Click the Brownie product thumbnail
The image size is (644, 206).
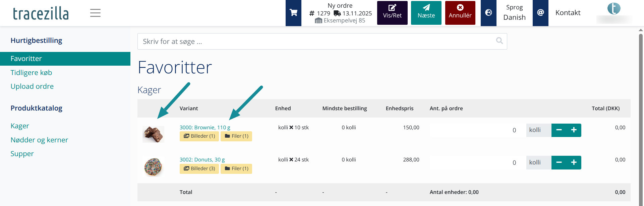coord(153,134)
